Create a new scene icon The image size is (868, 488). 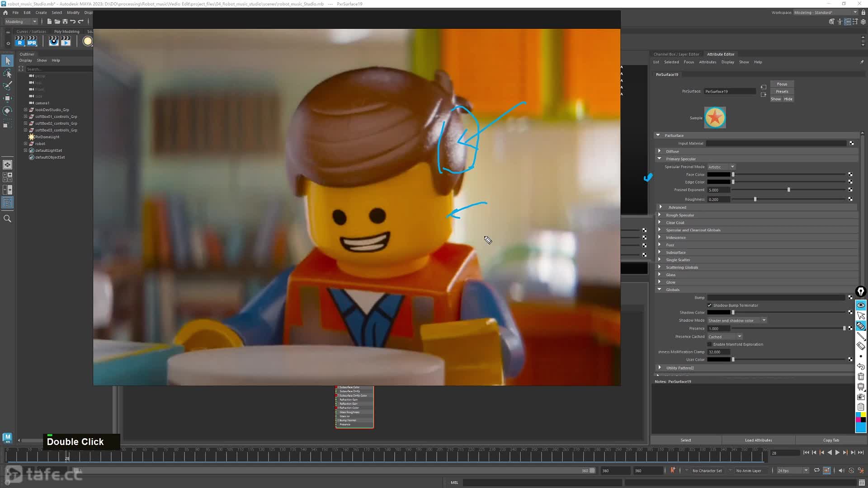pyautogui.click(x=49, y=22)
